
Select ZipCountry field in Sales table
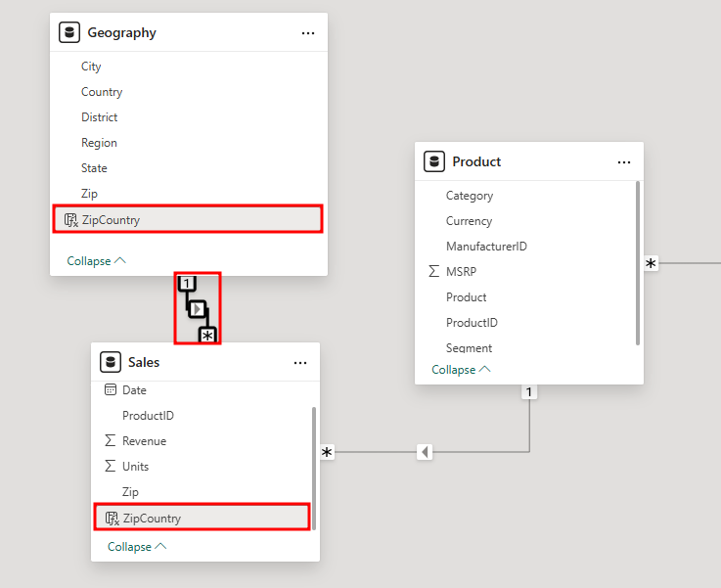202,518
